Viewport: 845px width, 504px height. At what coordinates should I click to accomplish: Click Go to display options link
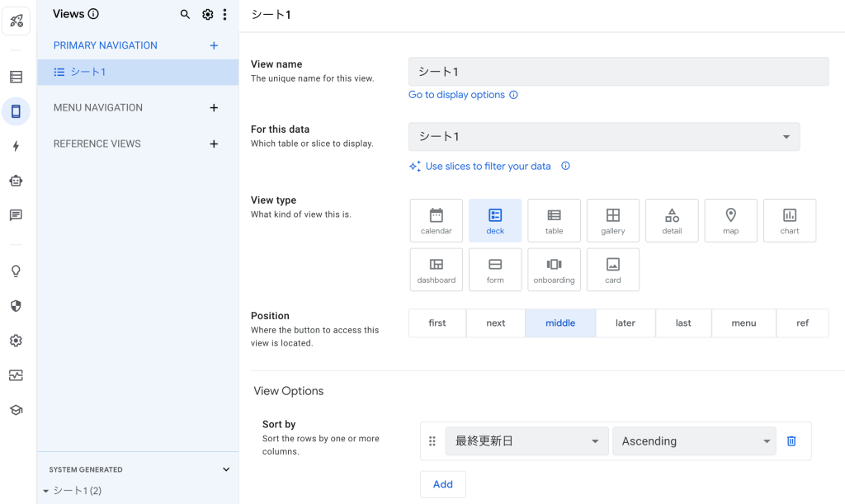[x=456, y=95]
